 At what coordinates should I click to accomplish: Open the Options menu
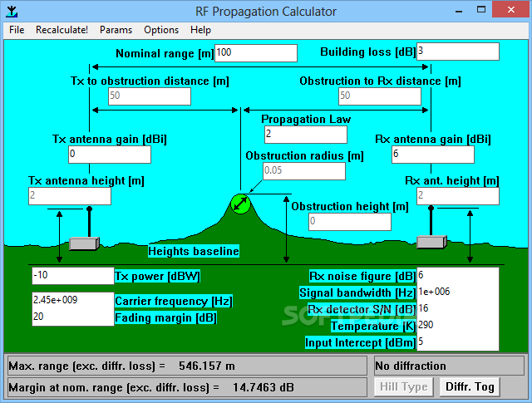tap(161, 30)
